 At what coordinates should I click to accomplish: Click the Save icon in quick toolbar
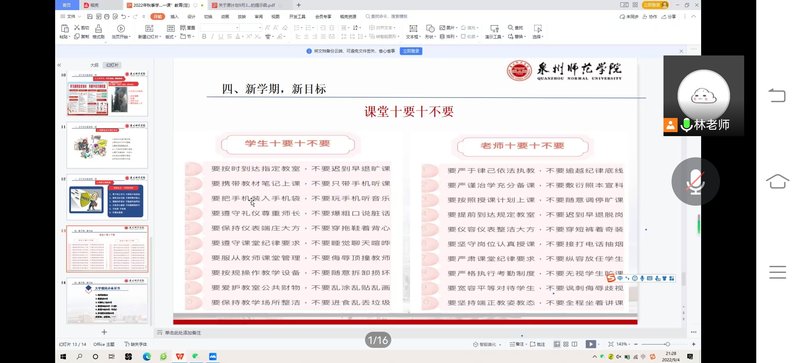point(89,17)
